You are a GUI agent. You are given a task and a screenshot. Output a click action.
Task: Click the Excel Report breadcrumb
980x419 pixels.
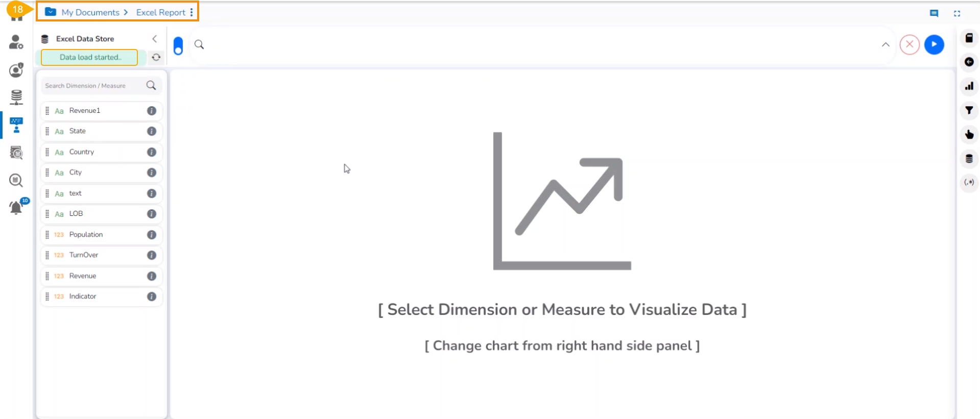click(160, 12)
